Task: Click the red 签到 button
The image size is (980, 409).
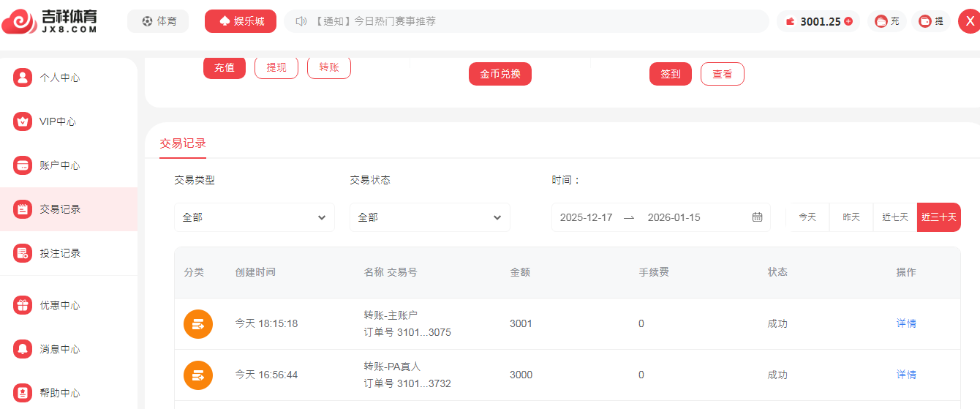Action: (x=671, y=74)
